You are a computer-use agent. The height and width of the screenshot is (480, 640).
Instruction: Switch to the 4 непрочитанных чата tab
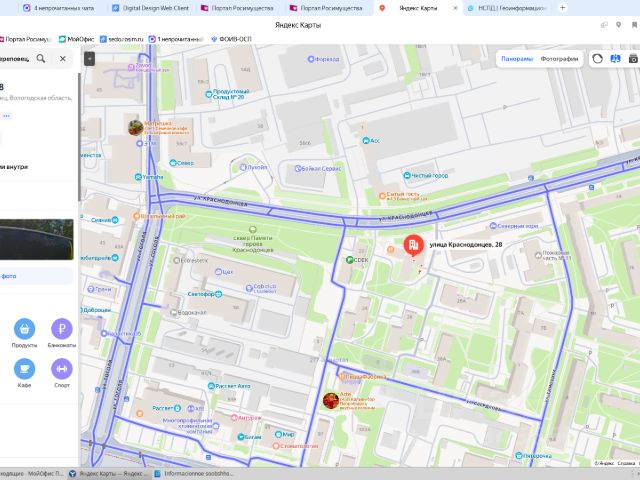(58, 8)
